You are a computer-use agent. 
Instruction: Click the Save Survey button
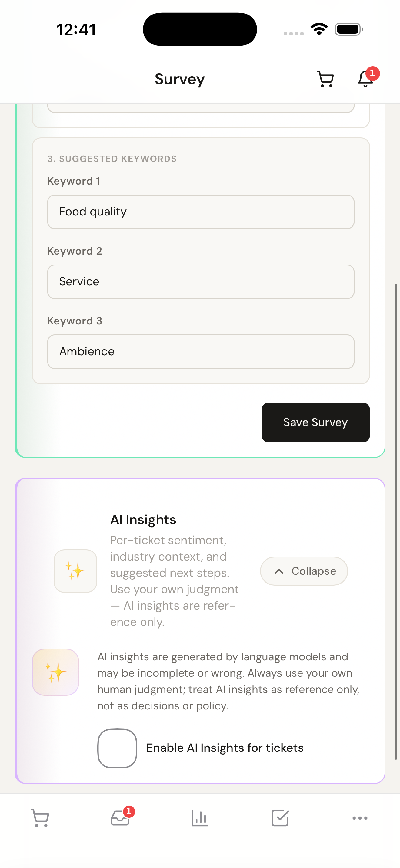pyautogui.click(x=315, y=422)
